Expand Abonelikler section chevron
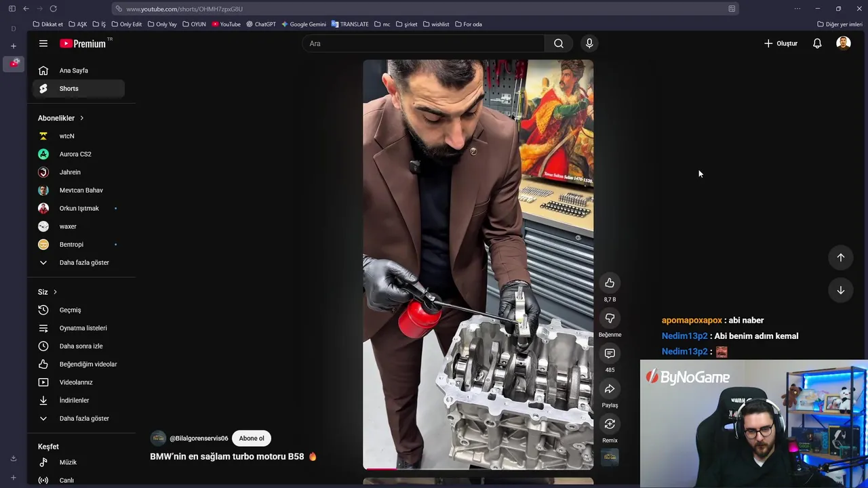The image size is (868, 488). [81, 118]
